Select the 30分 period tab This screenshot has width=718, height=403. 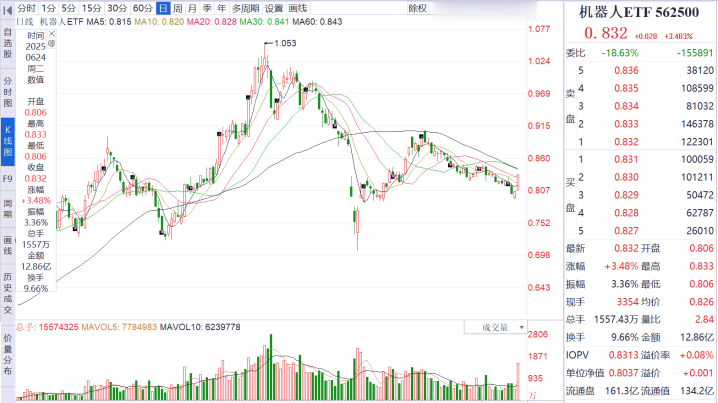pos(117,8)
